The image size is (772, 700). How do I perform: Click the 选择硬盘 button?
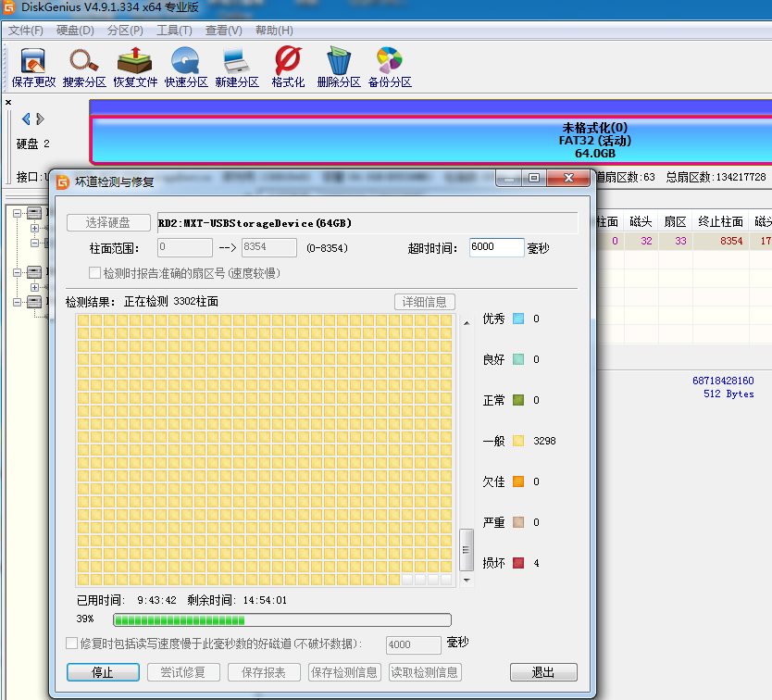(108, 222)
